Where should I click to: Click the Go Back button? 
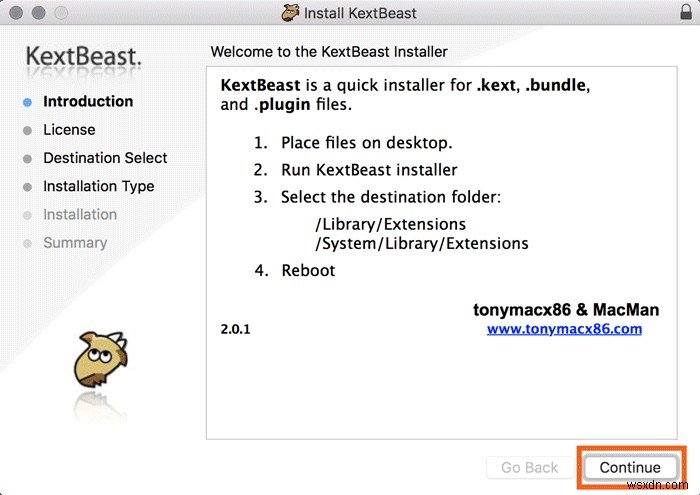[529, 467]
